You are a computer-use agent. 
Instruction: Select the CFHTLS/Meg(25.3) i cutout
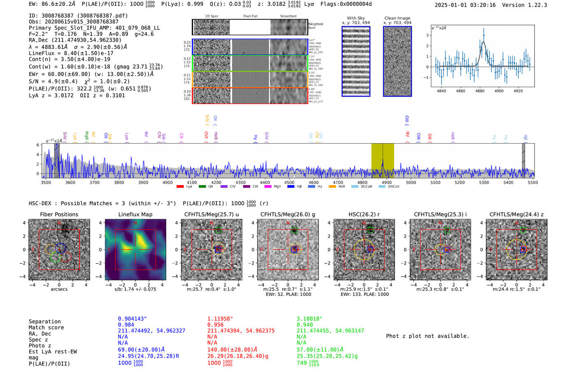[440, 249]
